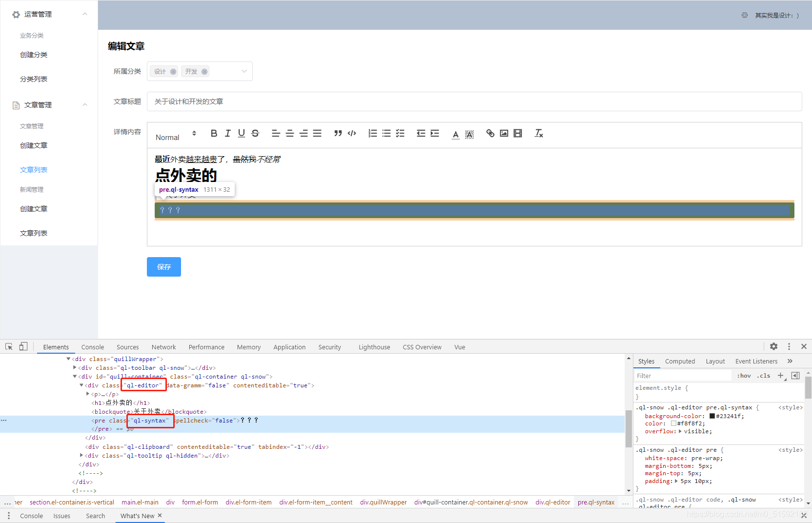Insert an image using the image icon
The image size is (812, 523).
(504, 133)
